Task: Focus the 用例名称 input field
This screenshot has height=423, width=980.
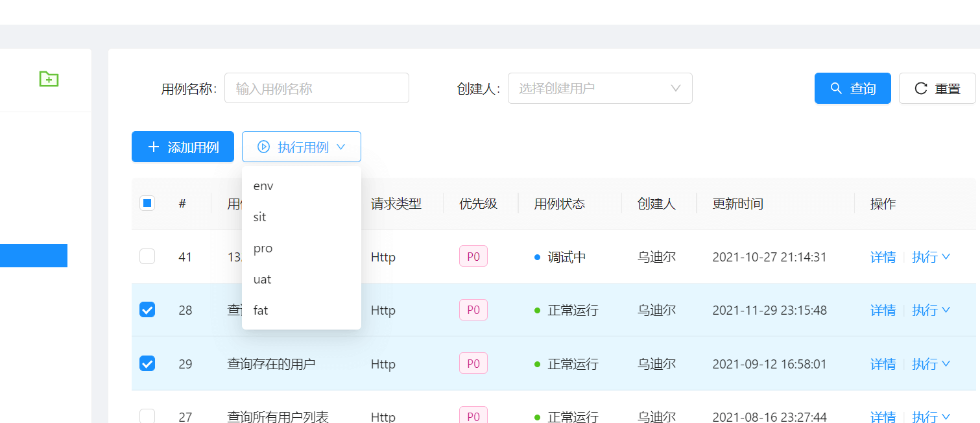Action: point(317,88)
